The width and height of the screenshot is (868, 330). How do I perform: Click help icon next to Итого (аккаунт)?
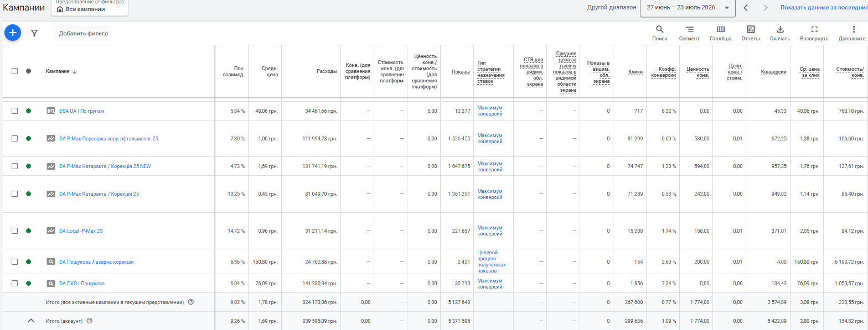[90, 321]
